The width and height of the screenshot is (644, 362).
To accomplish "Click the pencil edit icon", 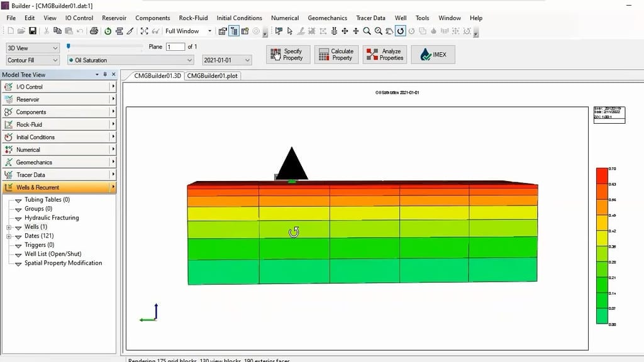I will [x=130, y=31].
